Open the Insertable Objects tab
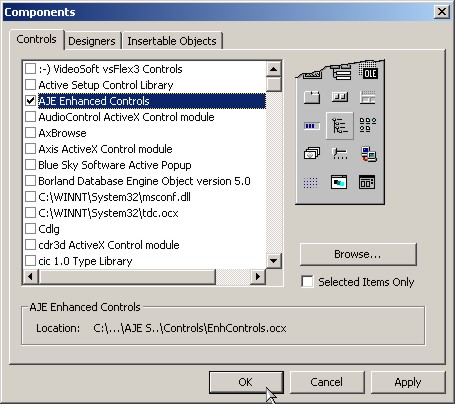455x404 pixels. coord(172,41)
